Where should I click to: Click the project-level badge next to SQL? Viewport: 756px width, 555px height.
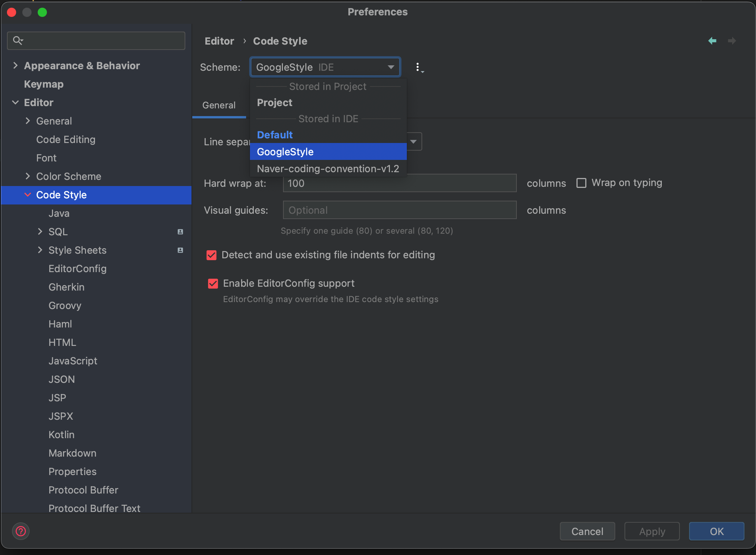180,232
